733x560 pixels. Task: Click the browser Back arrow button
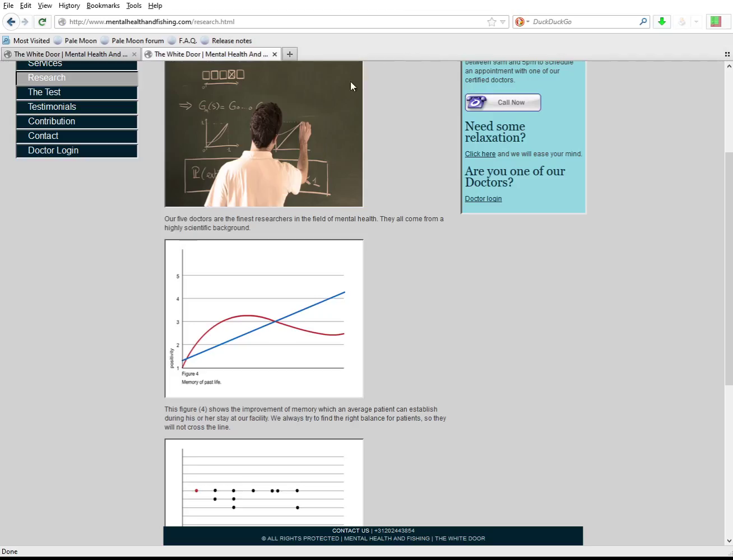click(x=11, y=22)
